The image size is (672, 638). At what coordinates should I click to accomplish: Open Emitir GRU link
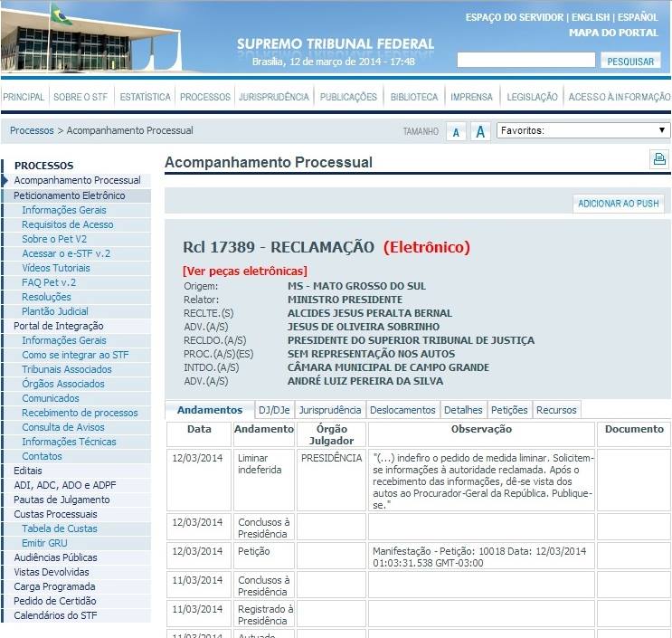(x=44, y=543)
